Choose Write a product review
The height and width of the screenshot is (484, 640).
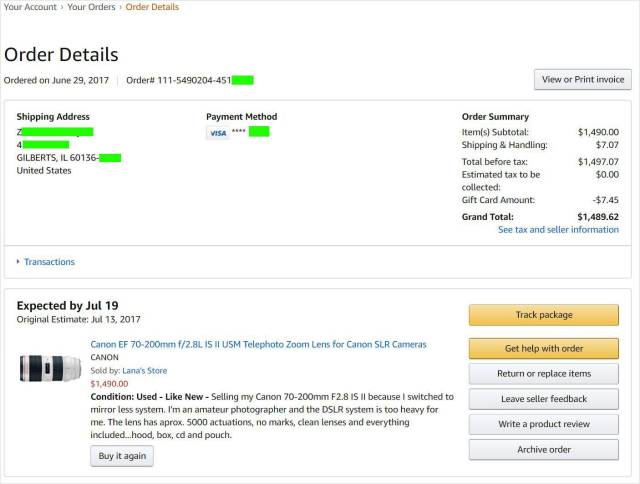(544, 424)
